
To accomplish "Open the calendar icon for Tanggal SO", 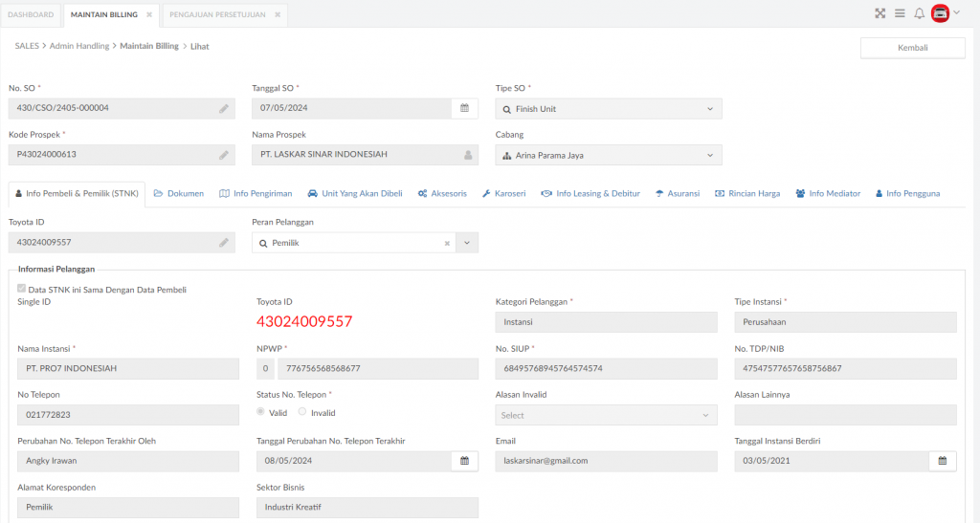I will 464,108.
